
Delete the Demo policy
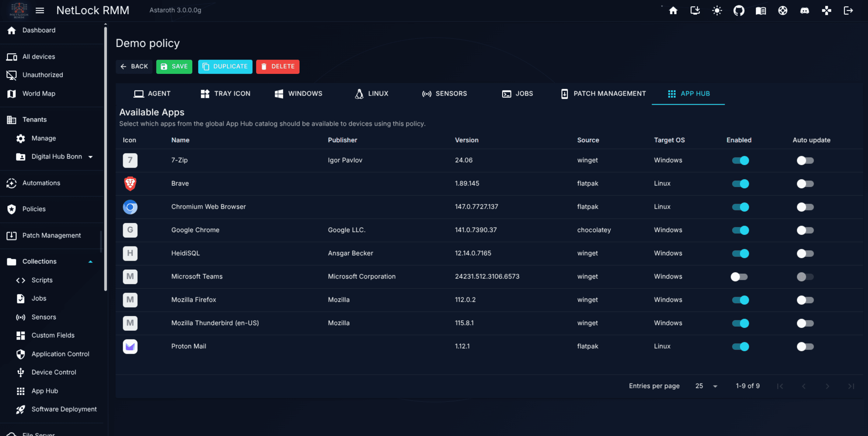(278, 67)
